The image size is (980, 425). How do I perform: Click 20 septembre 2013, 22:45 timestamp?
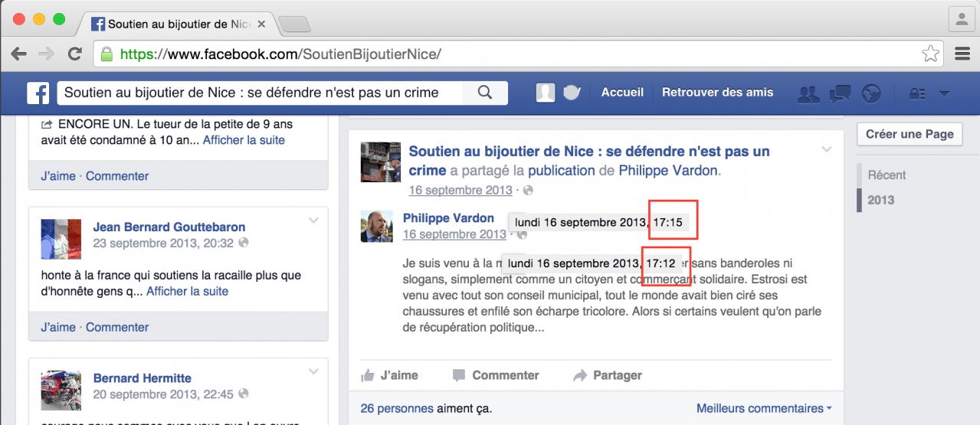163,394
